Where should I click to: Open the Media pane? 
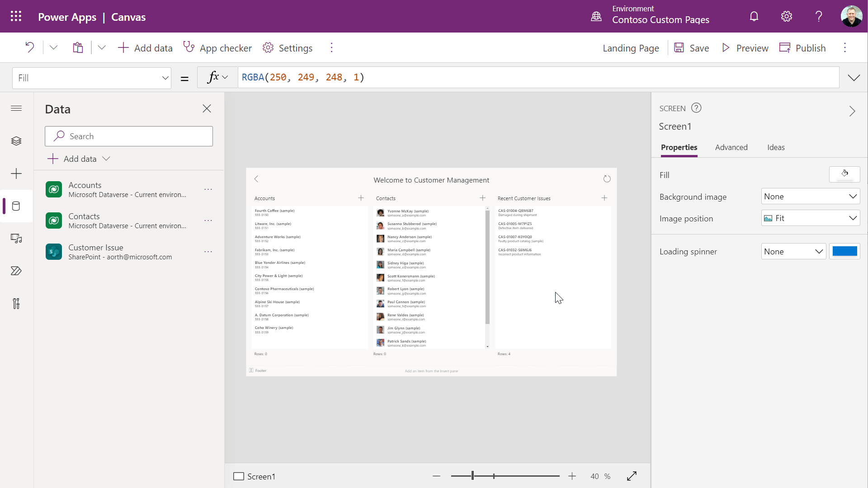(16, 239)
